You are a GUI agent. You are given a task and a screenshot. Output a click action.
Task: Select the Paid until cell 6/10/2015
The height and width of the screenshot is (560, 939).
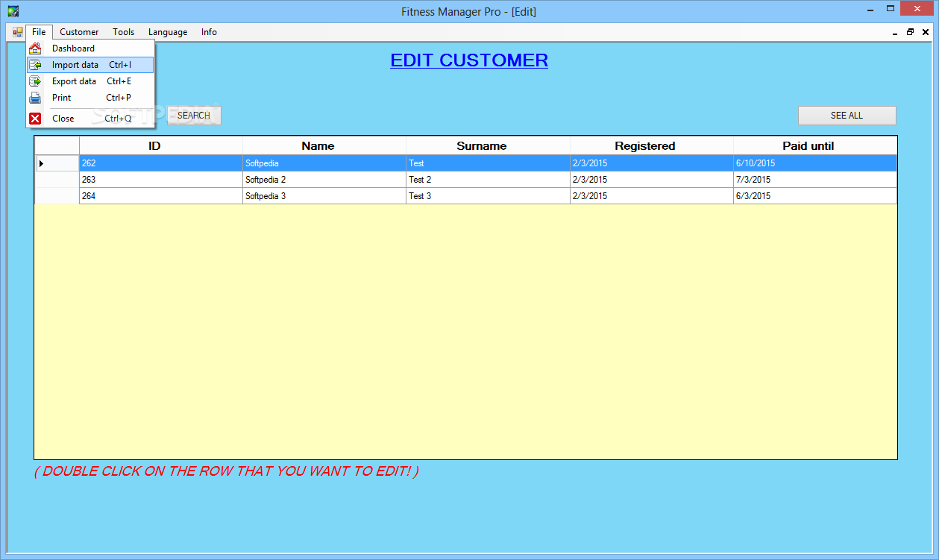(815, 163)
